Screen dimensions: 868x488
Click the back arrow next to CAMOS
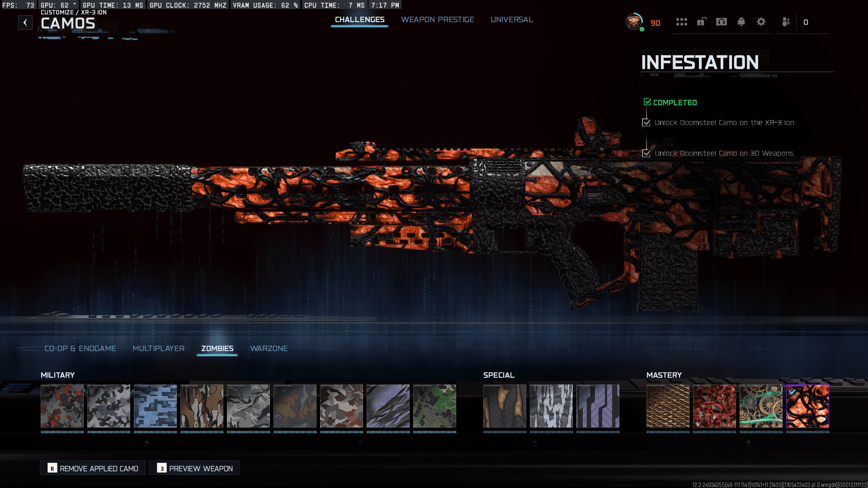[25, 23]
